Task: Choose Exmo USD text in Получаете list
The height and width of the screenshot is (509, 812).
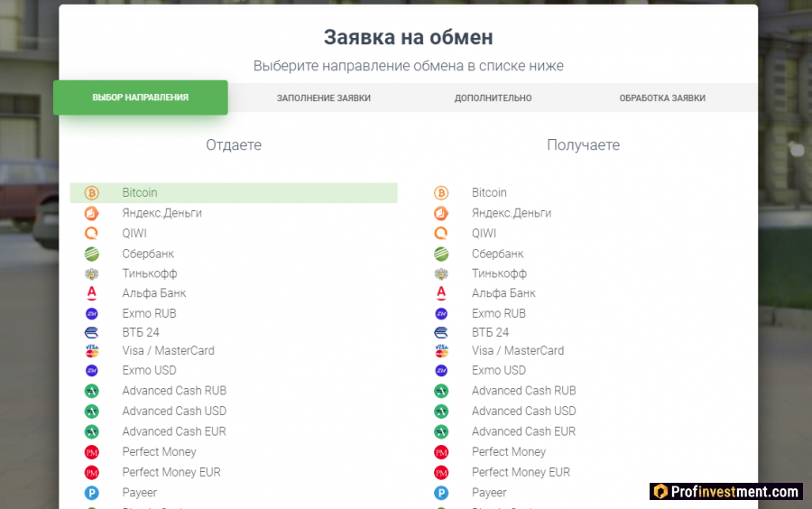Action: [499, 370]
